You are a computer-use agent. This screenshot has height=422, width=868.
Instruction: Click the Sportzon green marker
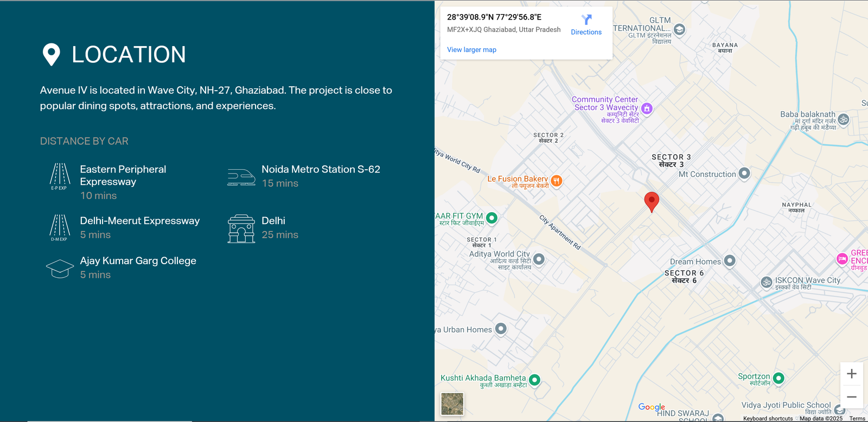(778, 378)
